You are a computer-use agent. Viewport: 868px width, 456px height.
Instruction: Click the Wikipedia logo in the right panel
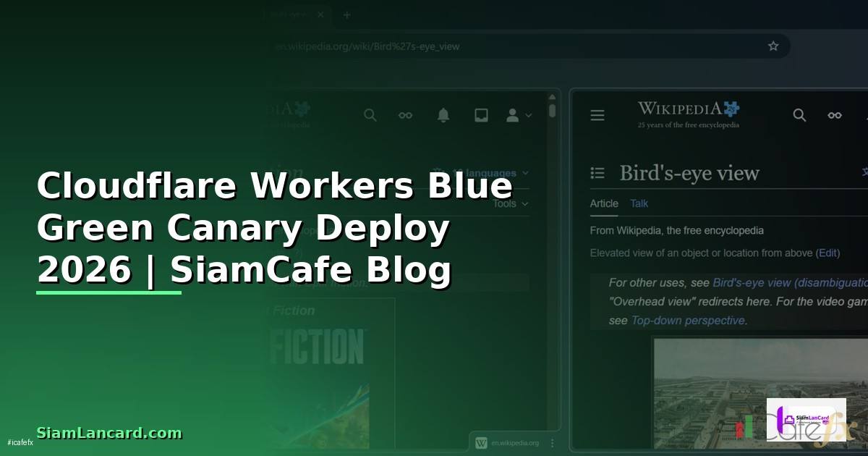pos(688,114)
